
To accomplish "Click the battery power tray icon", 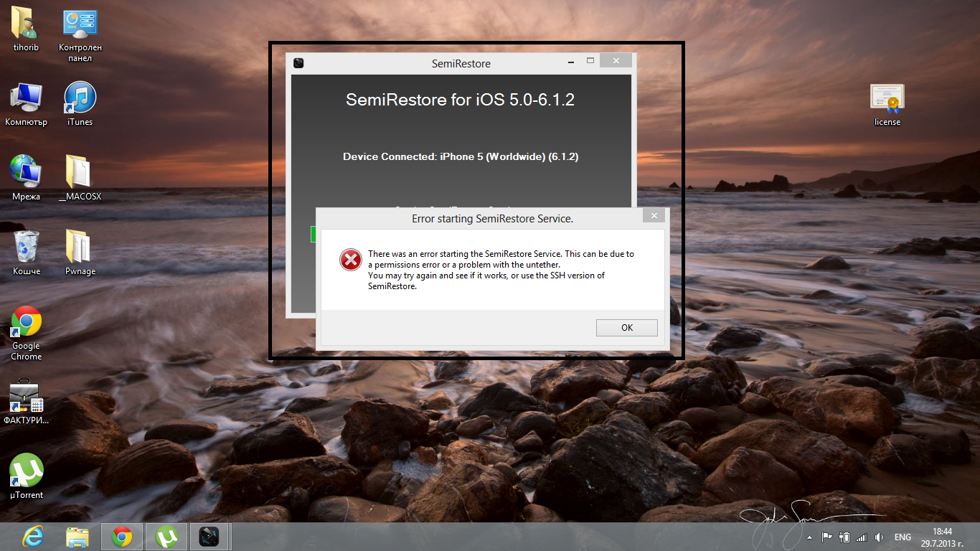I will (844, 537).
